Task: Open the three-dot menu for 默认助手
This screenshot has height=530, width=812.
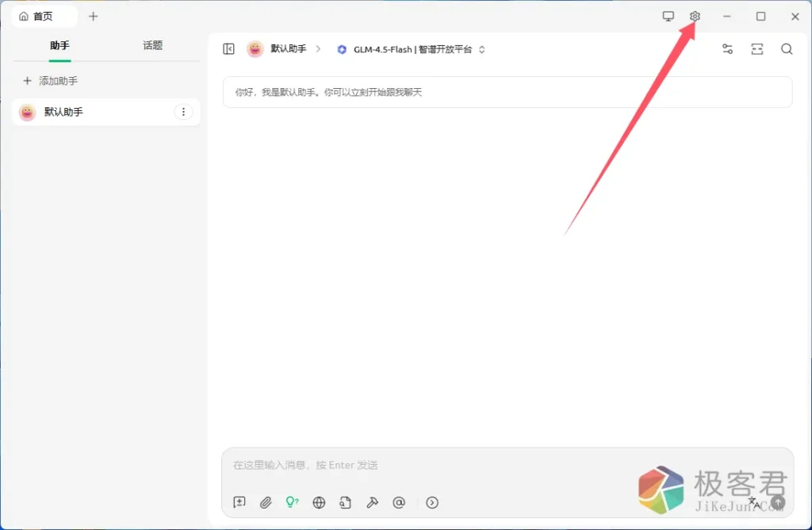Action: pyautogui.click(x=183, y=113)
